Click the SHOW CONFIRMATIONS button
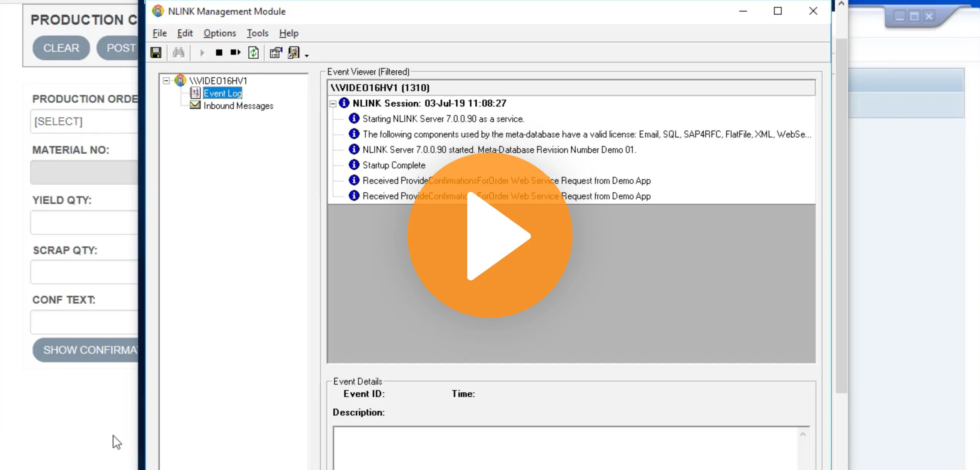This screenshot has height=470, width=980. click(x=86, y=350)
